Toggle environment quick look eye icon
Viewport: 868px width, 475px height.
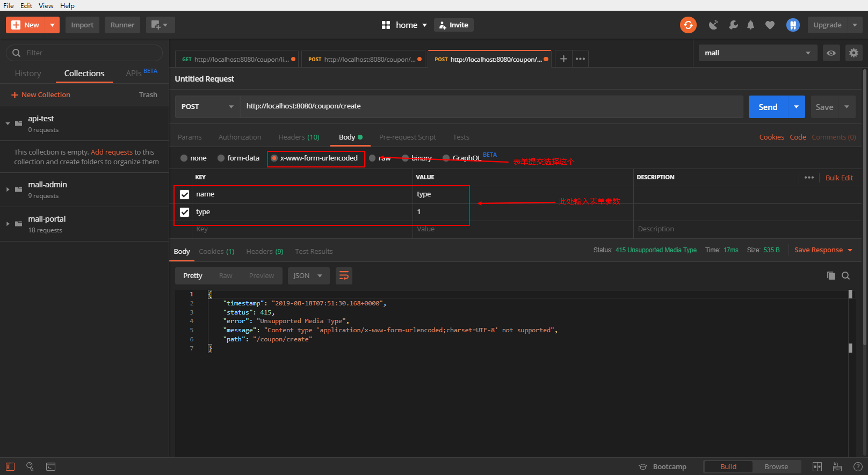[831, 53]
